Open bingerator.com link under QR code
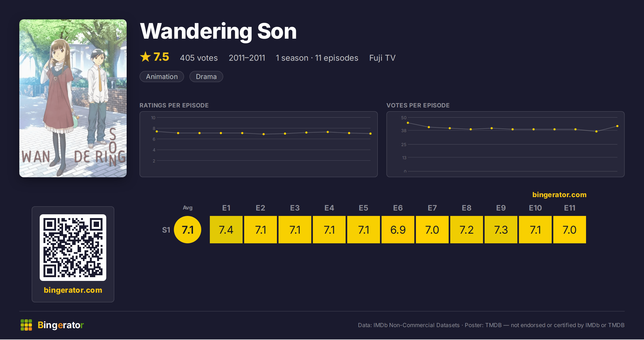The height and width of the screenshot is (340, 644). coord(73,290)
